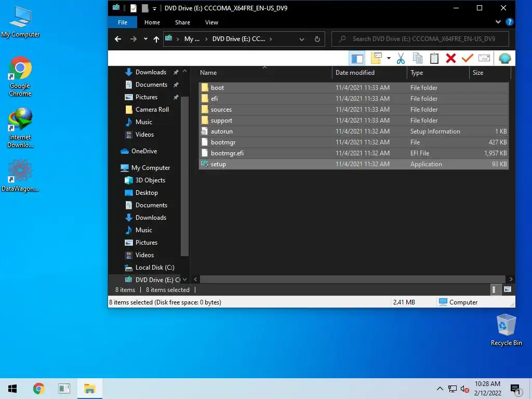Screen dimensions: 532x399
Task: Select the bootmgr.efi file
Action: [x=353, y=153]
